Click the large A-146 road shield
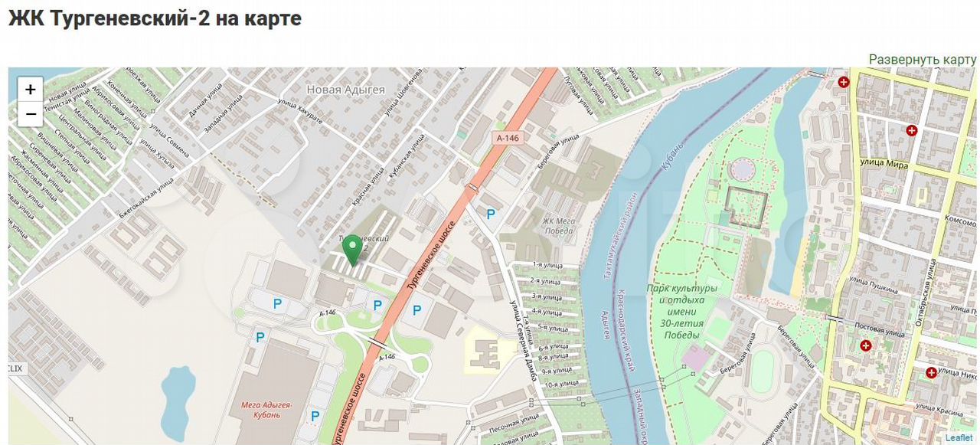The image size is (980, 445). [507, 138]
